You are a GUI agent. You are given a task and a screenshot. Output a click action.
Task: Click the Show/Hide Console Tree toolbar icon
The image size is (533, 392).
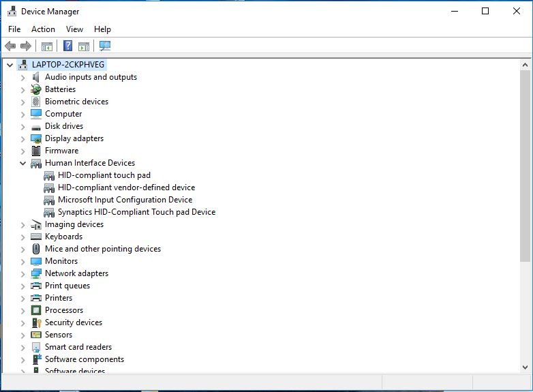(x=47, y=46)
